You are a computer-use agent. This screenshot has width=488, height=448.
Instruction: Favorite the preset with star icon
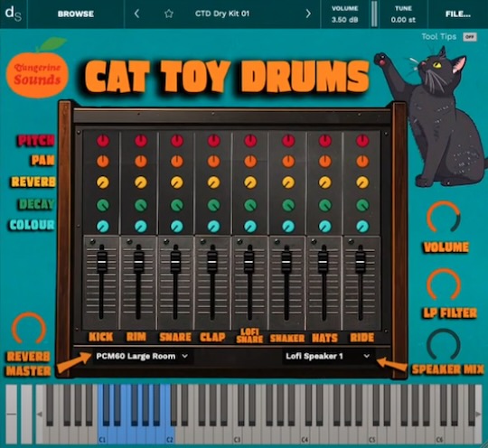169,14
